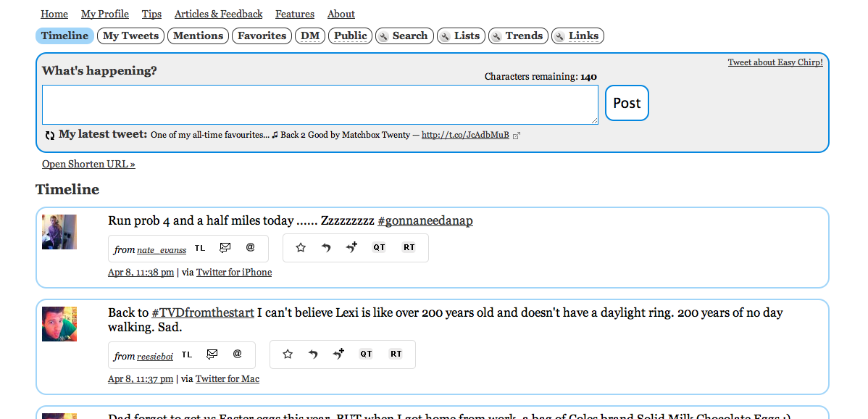Quote nate_evanss's tweet with the QT icon

point(379,248)
